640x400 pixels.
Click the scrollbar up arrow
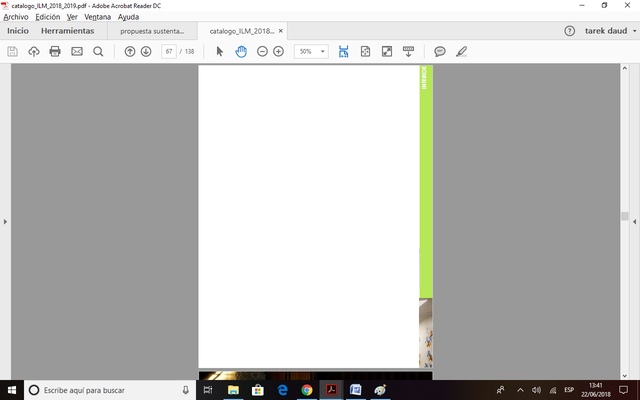624,68
